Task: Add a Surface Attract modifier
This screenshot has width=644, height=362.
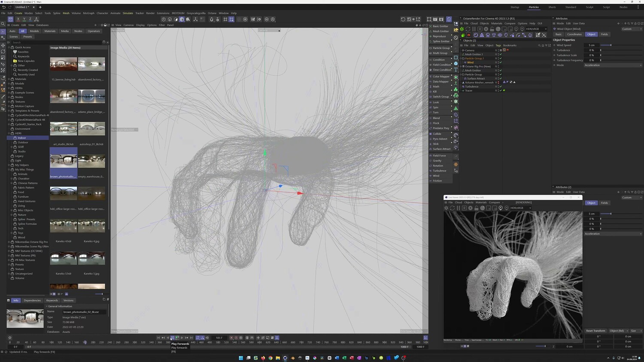Action: (x=441, y=149)
